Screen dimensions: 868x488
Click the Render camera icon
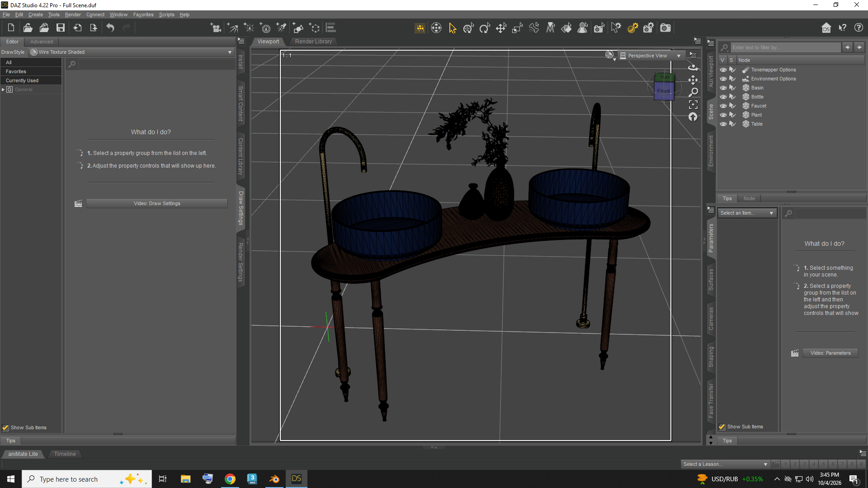click(x=665, y=28)
